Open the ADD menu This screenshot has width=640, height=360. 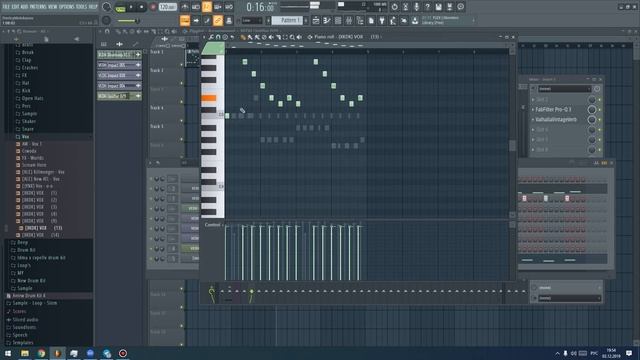(x=24, y=7)
